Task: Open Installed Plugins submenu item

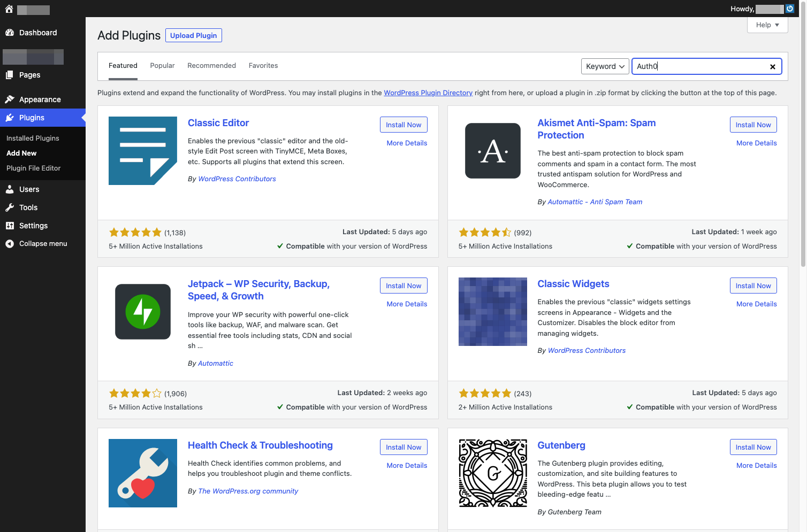Action: point(33,138)
